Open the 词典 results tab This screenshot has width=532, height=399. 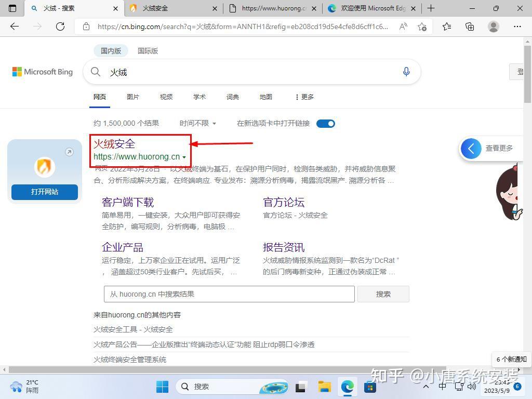[232, 97]
